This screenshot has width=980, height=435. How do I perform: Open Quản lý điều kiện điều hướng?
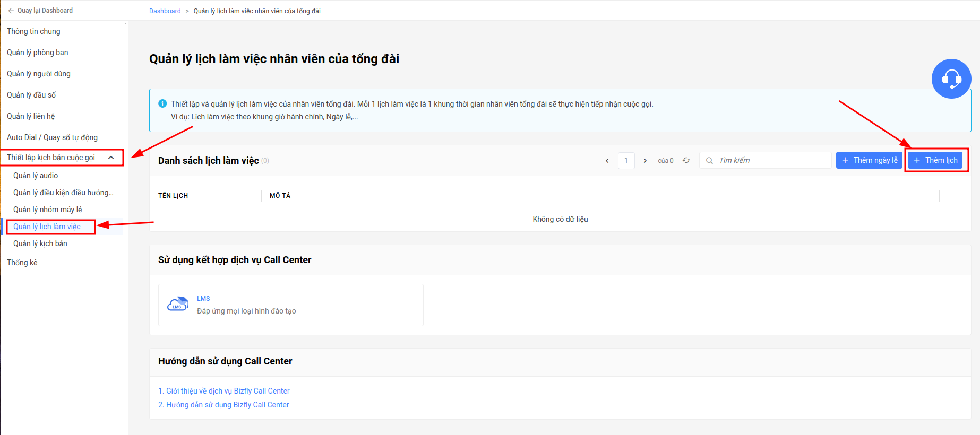[x=63, y=193]
